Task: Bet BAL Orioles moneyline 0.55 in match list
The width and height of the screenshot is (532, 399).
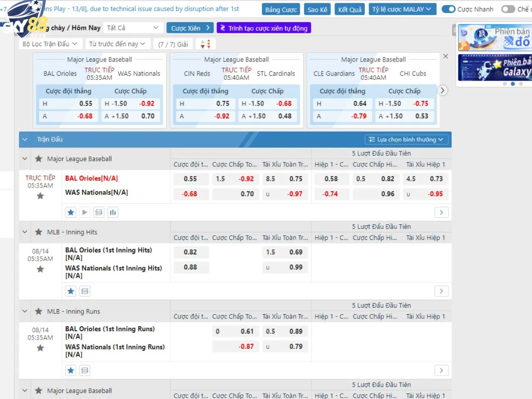Action: [x=190, y=179]
